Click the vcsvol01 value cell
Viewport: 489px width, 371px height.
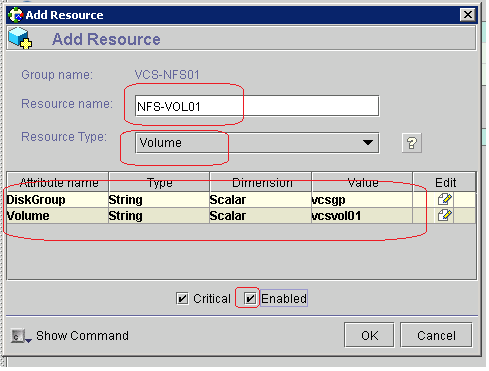pyautogui.click(x=362, y=215)
